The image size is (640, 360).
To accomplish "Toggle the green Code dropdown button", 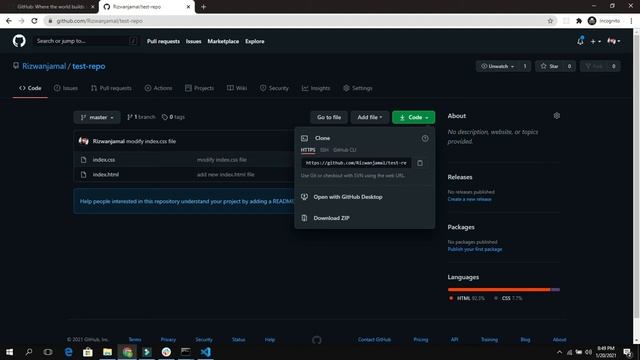I will pos(413,117).
